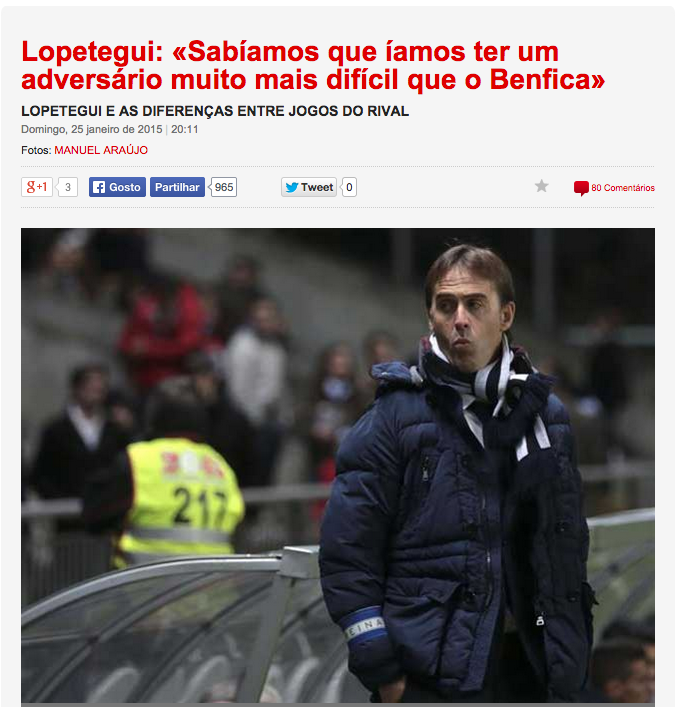Click the red comment bubble icon
The image size is (675, 707).
point(581,188)
